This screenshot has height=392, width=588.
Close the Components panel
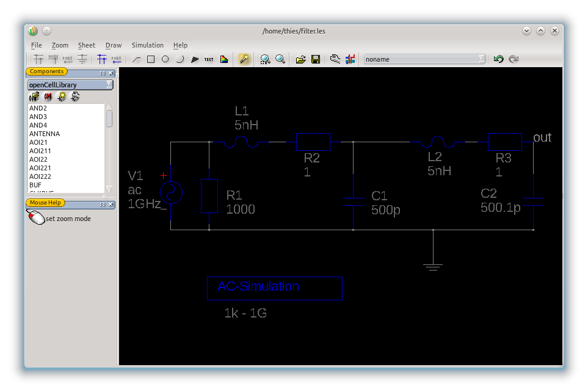(111, 73)
